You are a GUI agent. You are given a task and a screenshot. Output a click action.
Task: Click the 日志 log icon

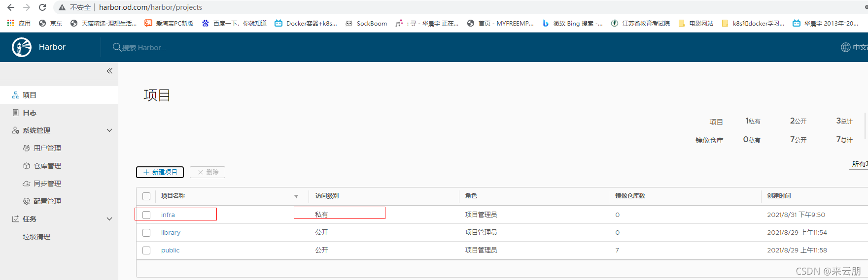pyautogui.click(x=16, y=113)
